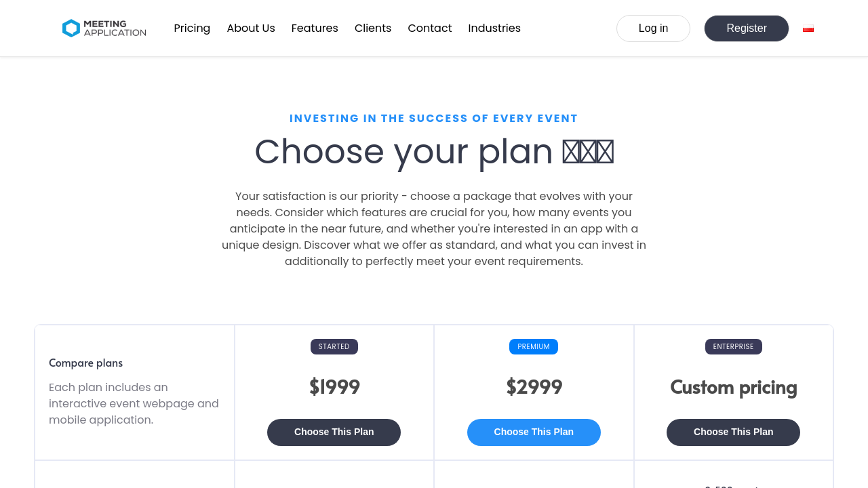Open the Contact page
868x488 pixels.
coord(429,28)
